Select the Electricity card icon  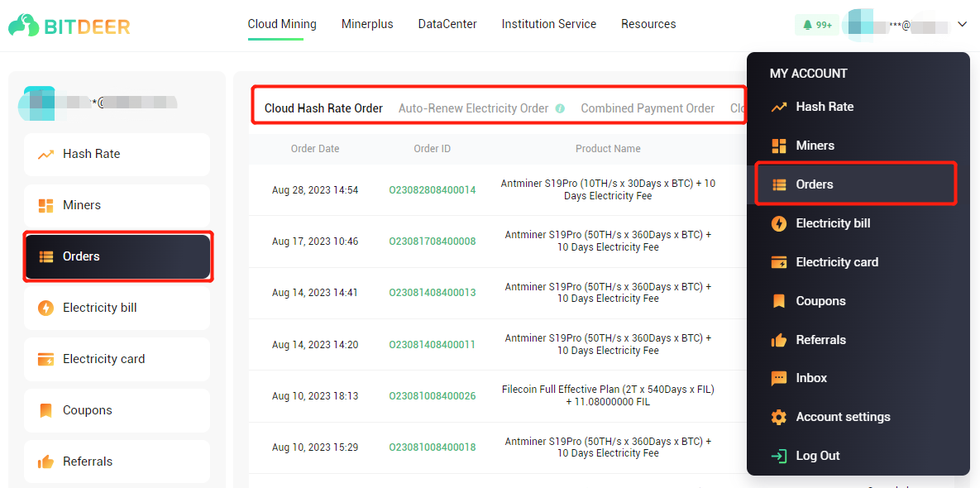[x=47, y=359]
